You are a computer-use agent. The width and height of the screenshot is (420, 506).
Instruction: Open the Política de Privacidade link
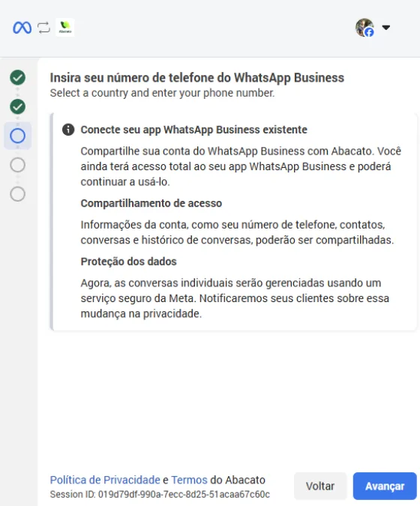click(105, 480)
